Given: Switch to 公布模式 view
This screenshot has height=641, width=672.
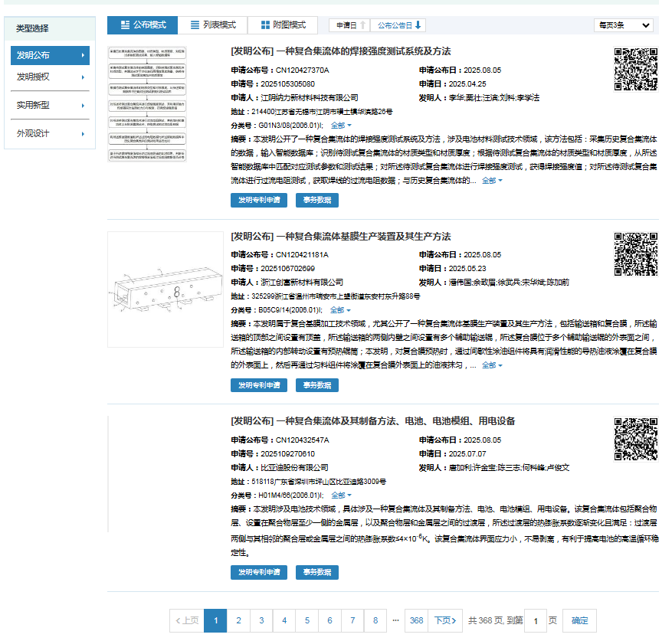Looking at the screenshot, I should click(143, 25).
